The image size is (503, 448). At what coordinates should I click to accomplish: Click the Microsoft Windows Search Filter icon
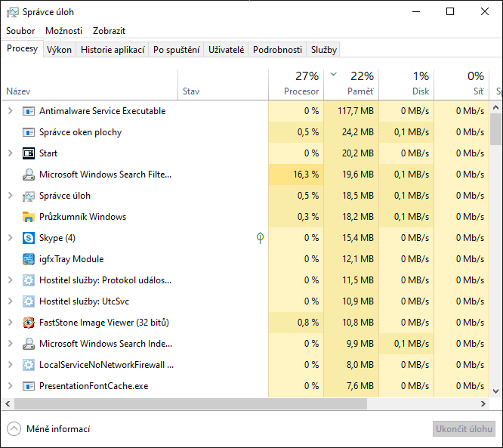click(x=29, y=175)
